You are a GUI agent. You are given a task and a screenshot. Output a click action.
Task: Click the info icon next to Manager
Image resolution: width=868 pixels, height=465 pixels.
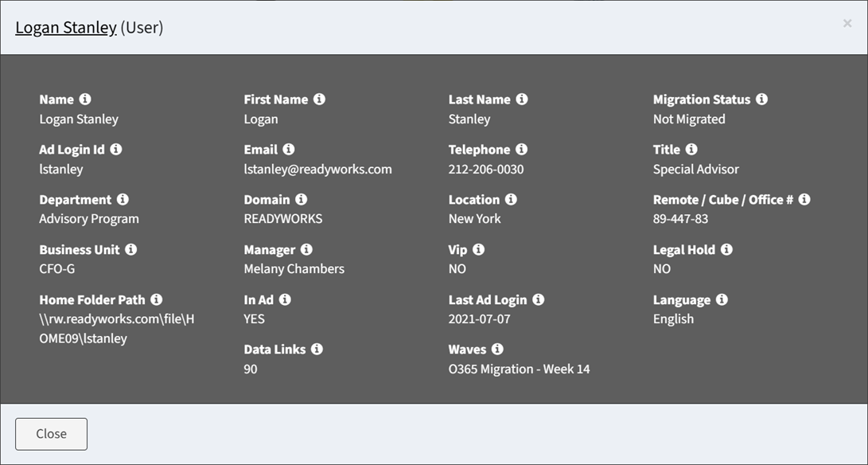(306, 249)
